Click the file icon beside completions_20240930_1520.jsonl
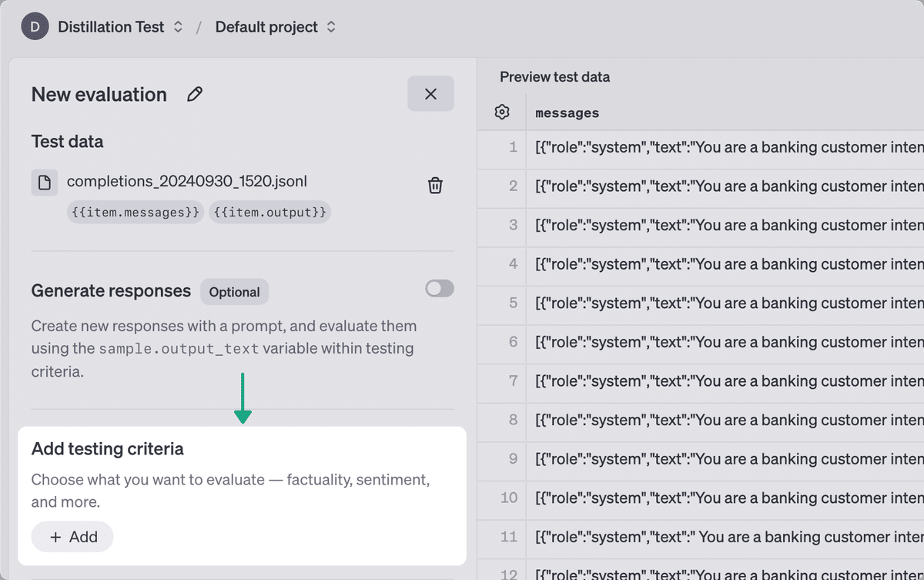The image size is (924, 580). tap(44, 183)
